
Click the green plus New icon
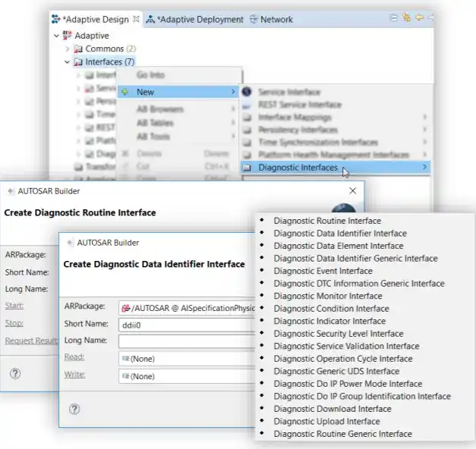tap(125, 92)
